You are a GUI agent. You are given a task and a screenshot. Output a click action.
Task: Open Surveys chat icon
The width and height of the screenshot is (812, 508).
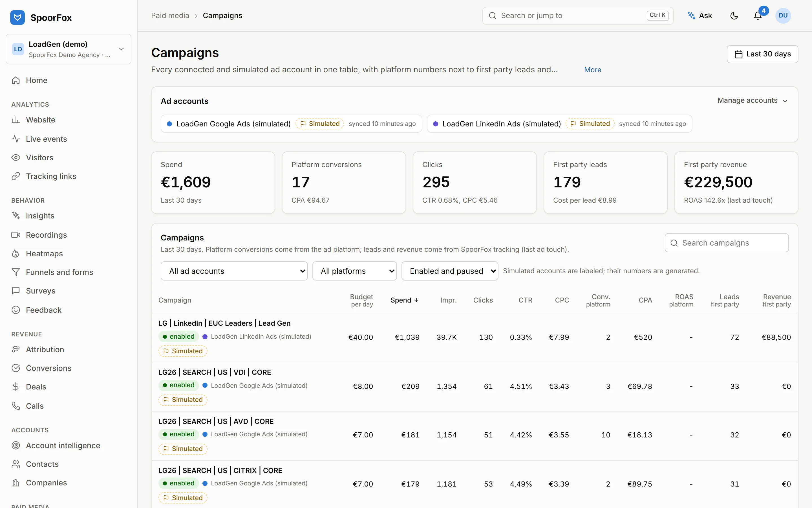click(x=16, y=291)
